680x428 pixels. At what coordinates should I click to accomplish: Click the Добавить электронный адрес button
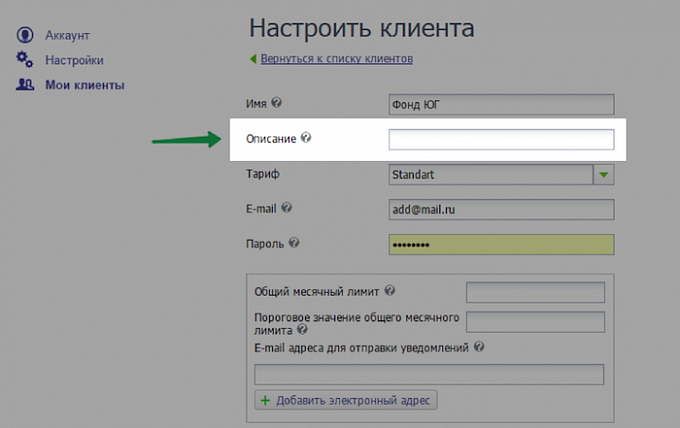[x=346, y=400]
